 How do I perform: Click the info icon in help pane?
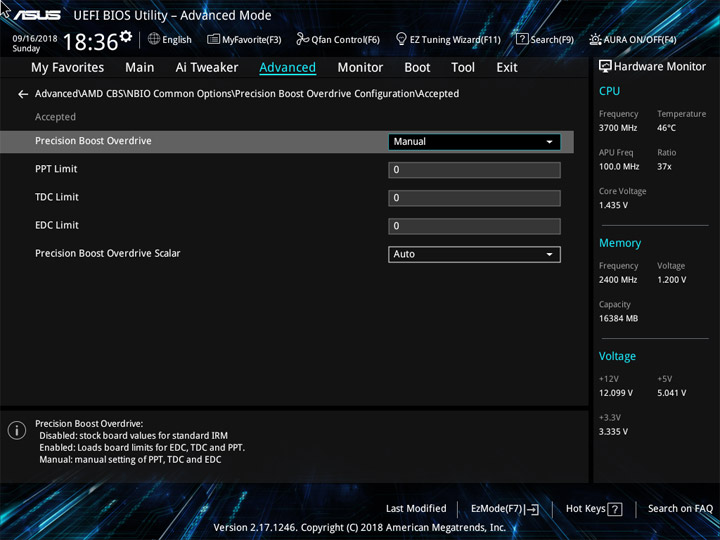17,430
